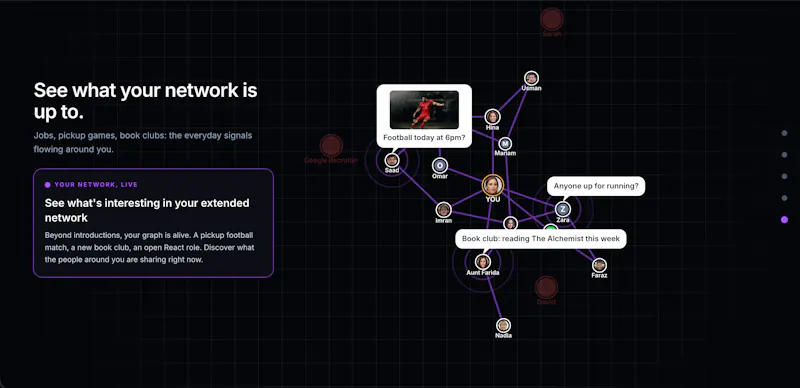
Task: Select the YOU avatar node
Action: (493, 185)
